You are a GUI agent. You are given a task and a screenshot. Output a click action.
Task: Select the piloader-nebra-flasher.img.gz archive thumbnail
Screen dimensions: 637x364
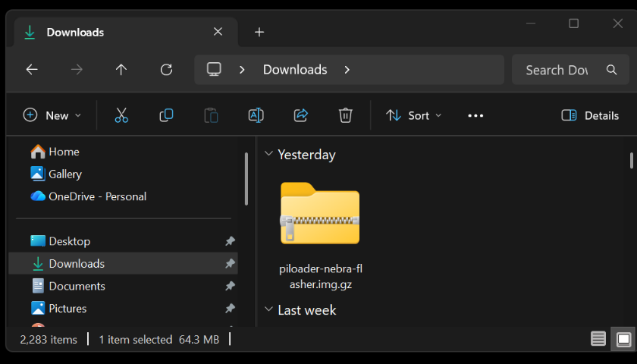point(320,213)
